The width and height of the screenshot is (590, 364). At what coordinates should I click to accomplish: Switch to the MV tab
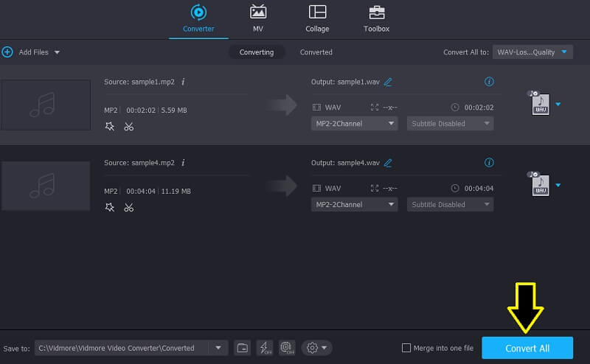(x=258, y=18)
